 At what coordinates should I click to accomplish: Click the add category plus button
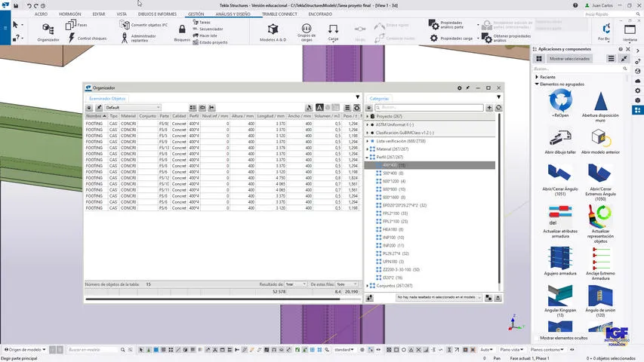[x=489, y=108]
